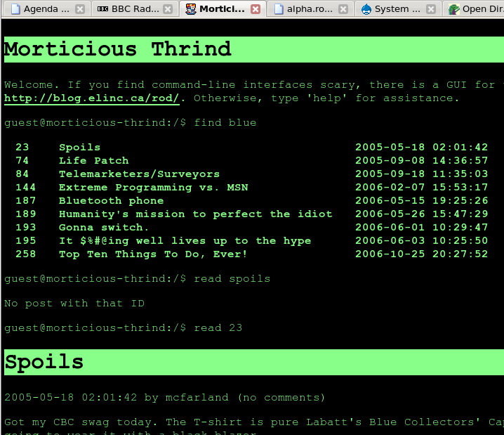Click the Morticious Thrind header banner
The image size is (504, 435).
[x=253, y=49]
